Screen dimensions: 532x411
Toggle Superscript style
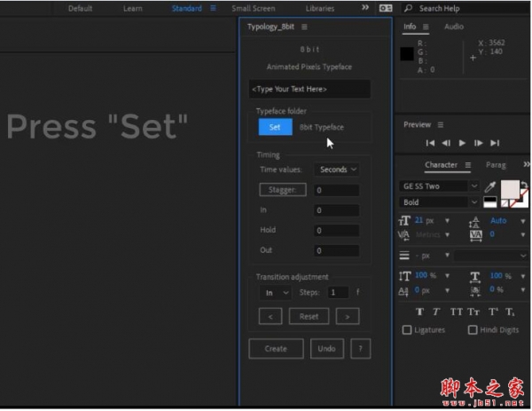point(493,312)
